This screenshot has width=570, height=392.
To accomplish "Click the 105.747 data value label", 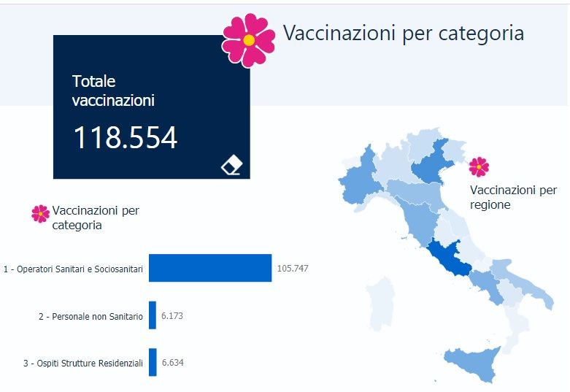I will 293,269.
